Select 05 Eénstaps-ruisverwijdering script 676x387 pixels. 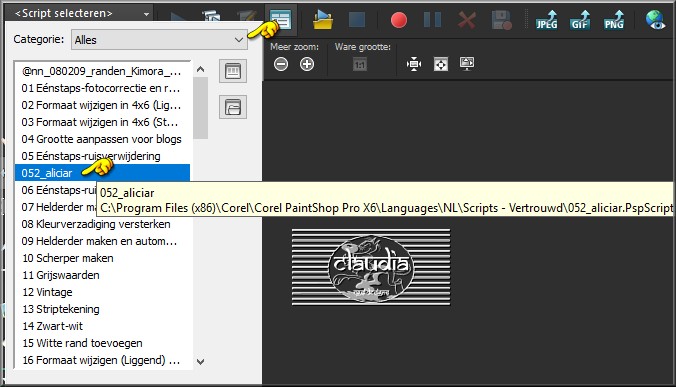tap(103, 156)
